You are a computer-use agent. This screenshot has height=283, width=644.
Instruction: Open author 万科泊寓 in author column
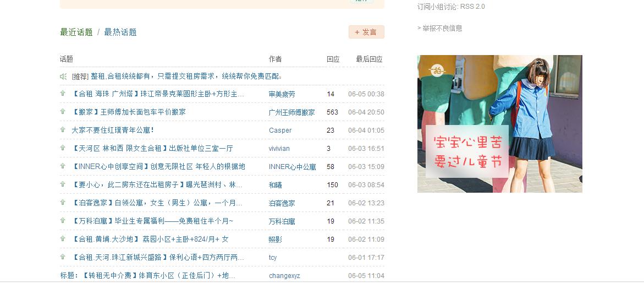click(282, 221)
